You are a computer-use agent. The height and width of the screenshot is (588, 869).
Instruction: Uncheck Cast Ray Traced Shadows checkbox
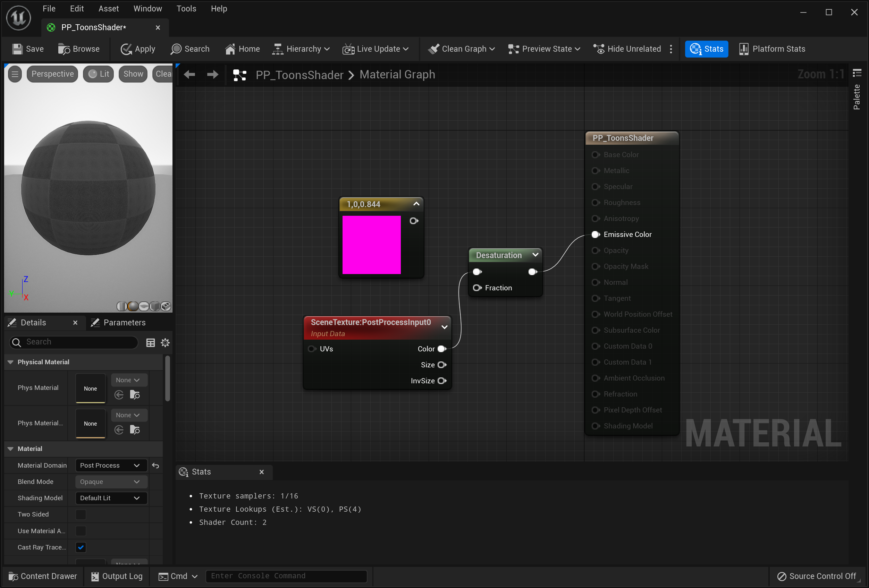coord(81,547)
